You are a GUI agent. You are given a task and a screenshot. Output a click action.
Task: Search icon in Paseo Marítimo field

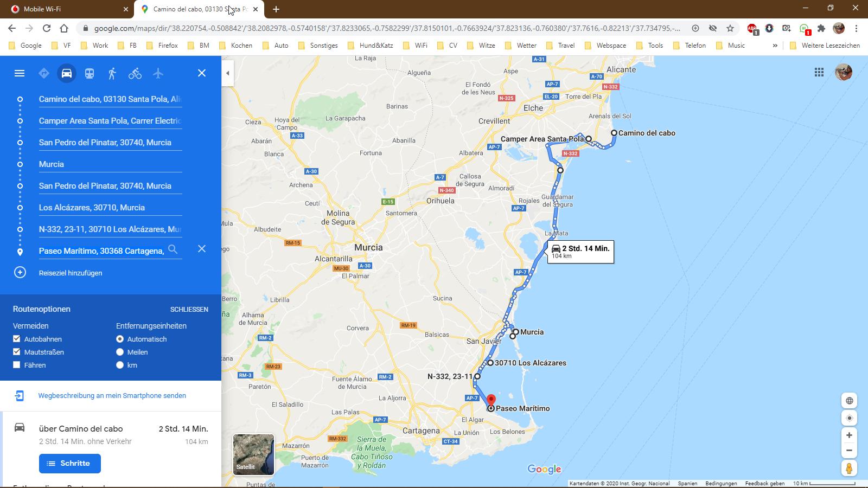coord(173,249)
